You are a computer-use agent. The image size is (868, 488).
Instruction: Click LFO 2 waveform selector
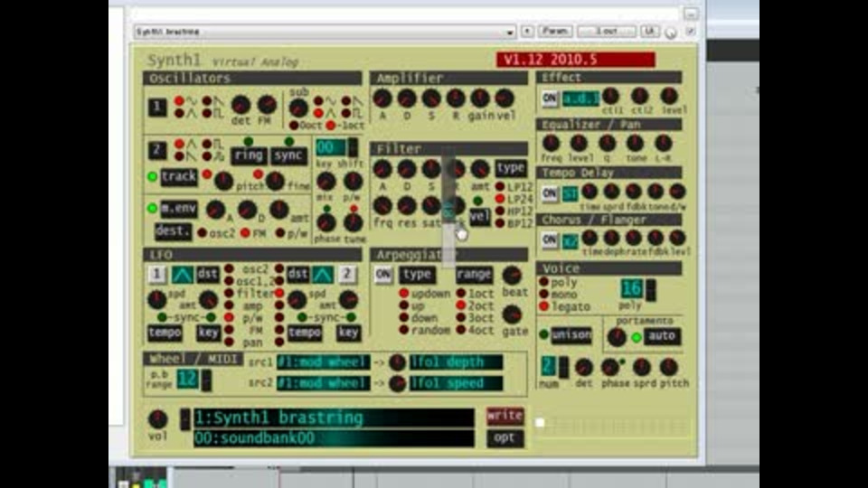click(322, 275)
